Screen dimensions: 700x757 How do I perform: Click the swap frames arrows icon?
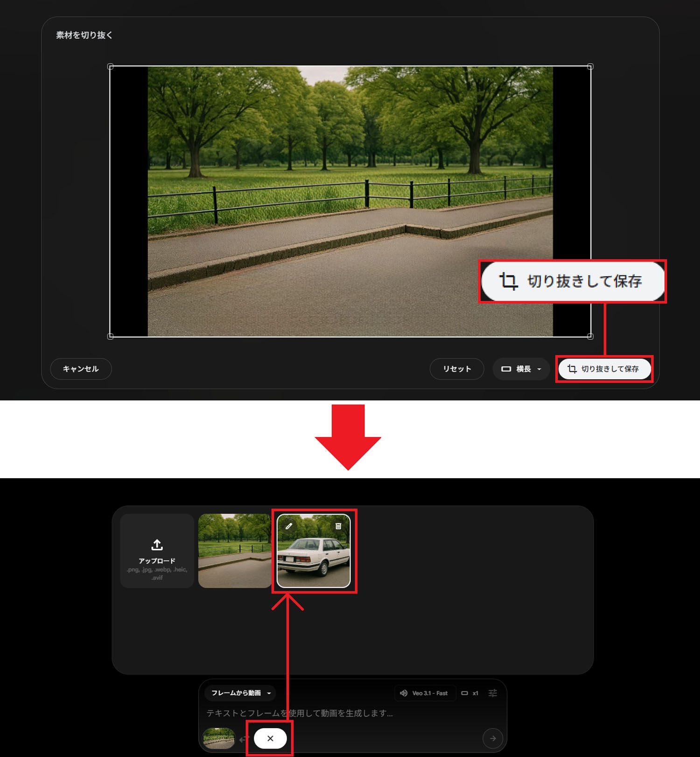point(244,739)
